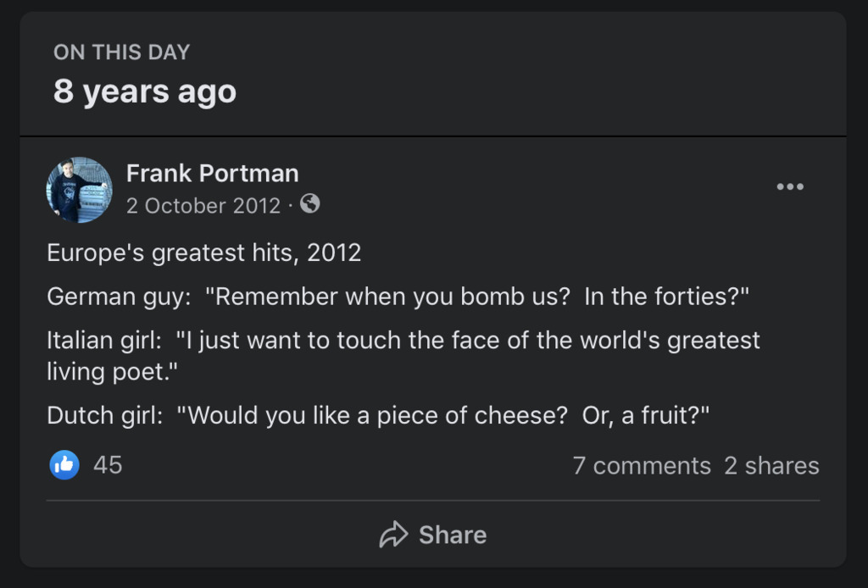
Task: Open the 2 October 2012 timestamp
Action: tap(203, 206)
